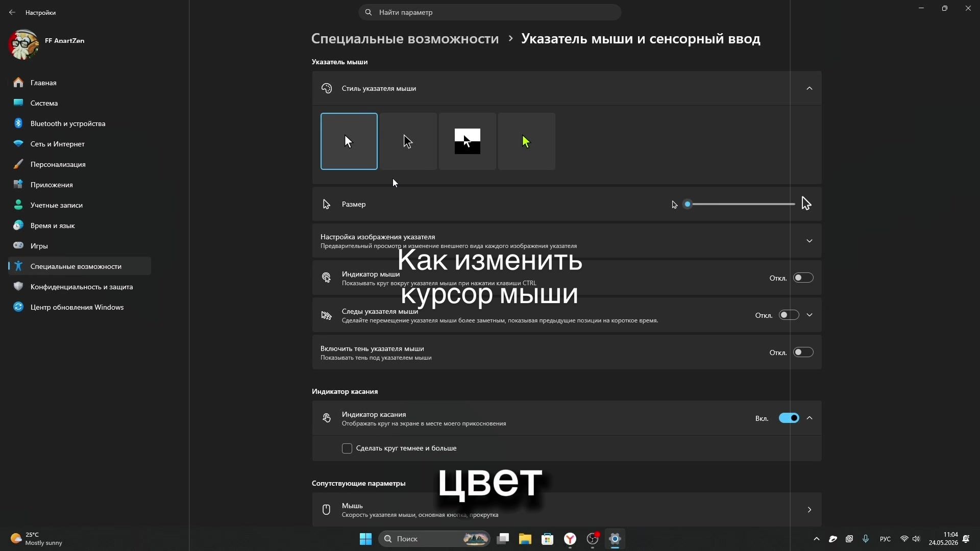Expand Следы указателя мыши options
Screen dimensions: 980x551
(x=810, y=315)
